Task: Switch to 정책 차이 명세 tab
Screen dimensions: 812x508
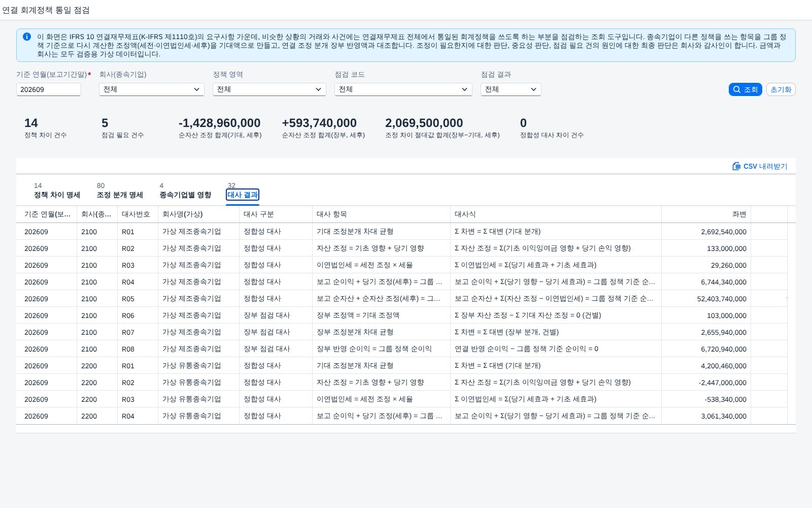Action: 57,195
